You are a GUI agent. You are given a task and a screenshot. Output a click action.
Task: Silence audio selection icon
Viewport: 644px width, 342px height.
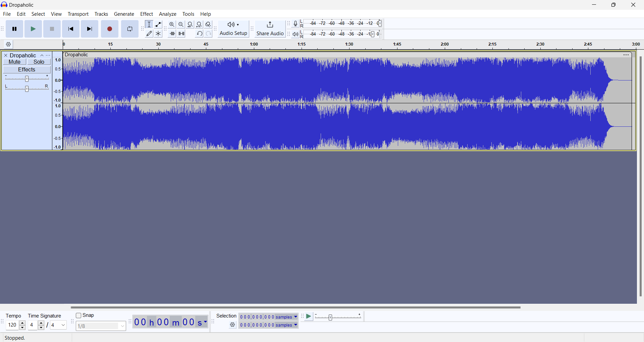182,34
